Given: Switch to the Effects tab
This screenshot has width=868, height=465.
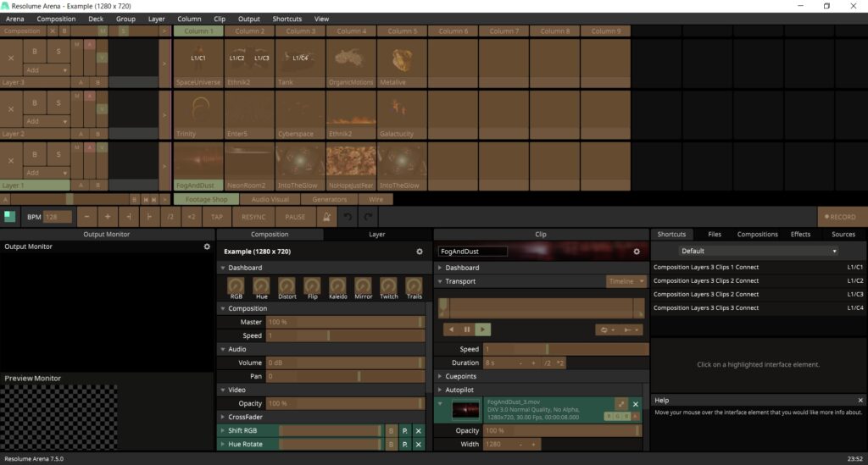Looking at the screenshot, I should click(800, 235).
